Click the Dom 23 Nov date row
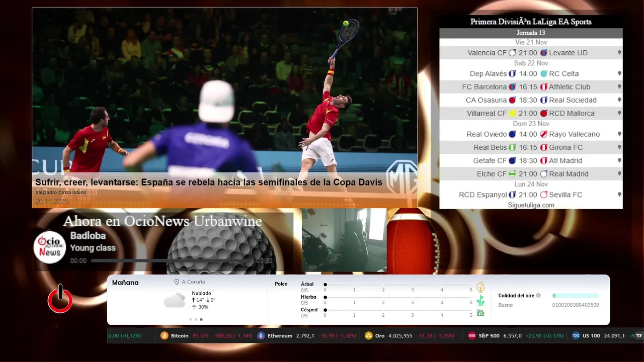644x362 pixels. pos(531,124)
